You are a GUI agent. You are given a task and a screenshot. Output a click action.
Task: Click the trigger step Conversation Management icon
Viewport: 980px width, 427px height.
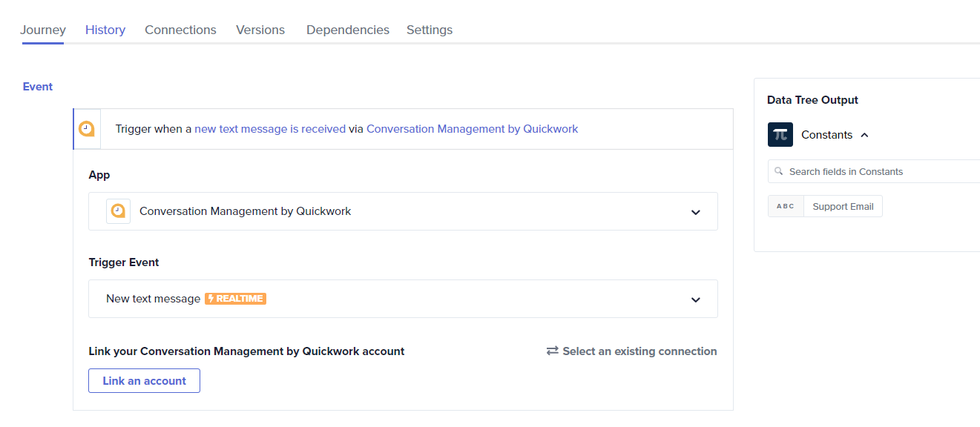tap(87, 129)
